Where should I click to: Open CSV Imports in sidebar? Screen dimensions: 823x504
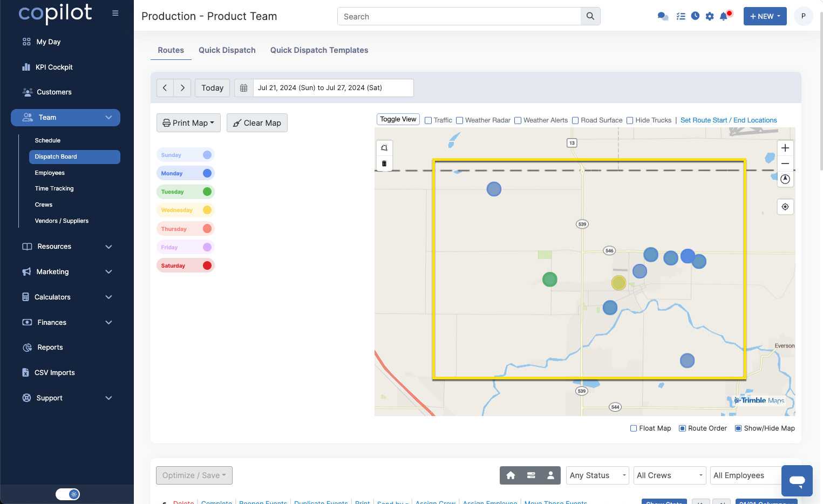(55, 373)
